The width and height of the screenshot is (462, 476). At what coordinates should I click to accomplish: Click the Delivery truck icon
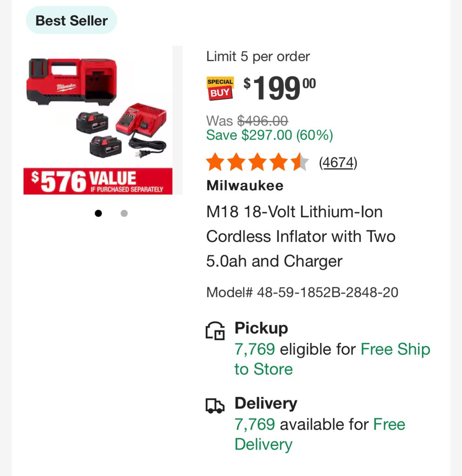[215, 406]
